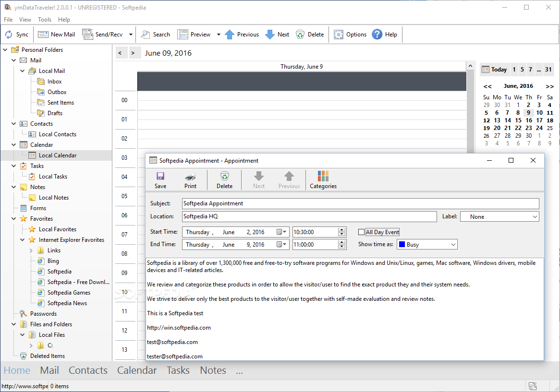Open Local Tasks in the folder tree
This screenshot has height=392, width=560.
(x=53, y=177)
